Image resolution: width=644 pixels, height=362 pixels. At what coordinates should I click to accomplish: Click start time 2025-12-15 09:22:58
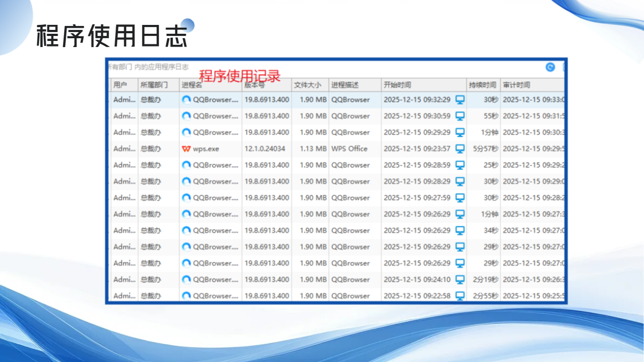coord(417,296)
